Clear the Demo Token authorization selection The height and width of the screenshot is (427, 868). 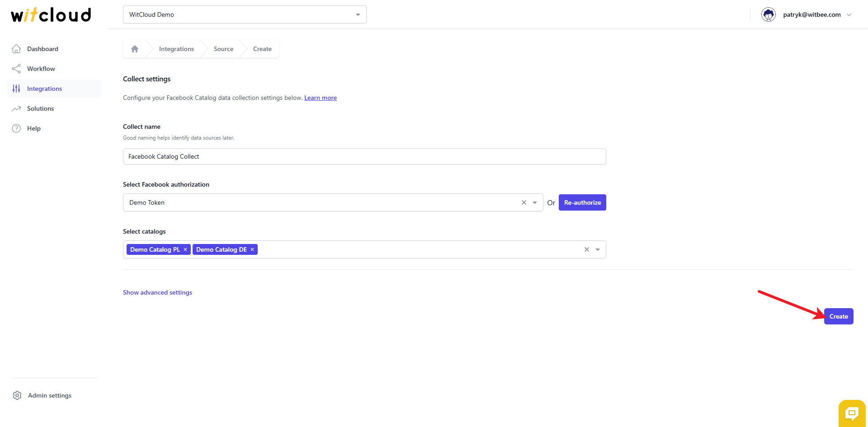click(524, 202)
